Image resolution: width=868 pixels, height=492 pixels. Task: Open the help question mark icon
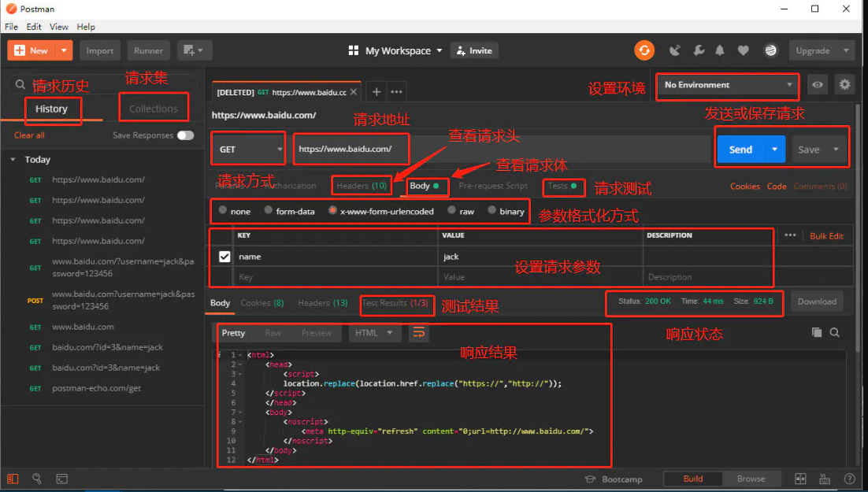point(849,479)
